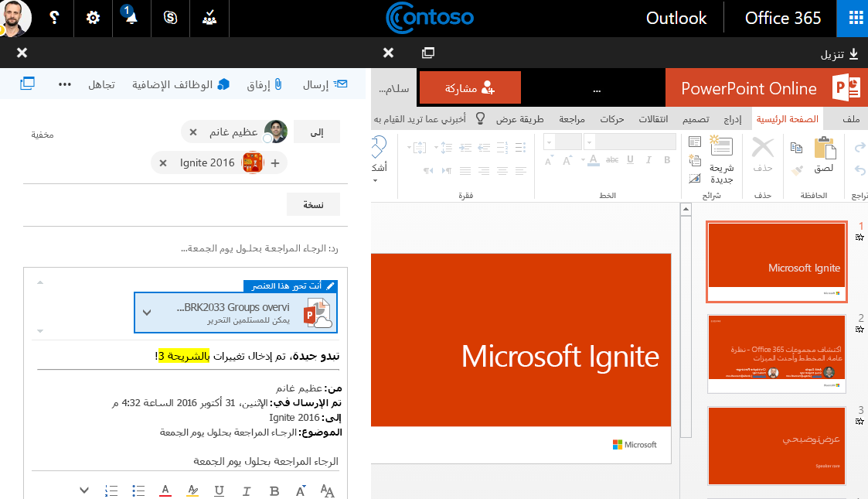Screen dimensions: 868x499
Task: Click the Duplicate Slide icon
Action: pos(695,161)
